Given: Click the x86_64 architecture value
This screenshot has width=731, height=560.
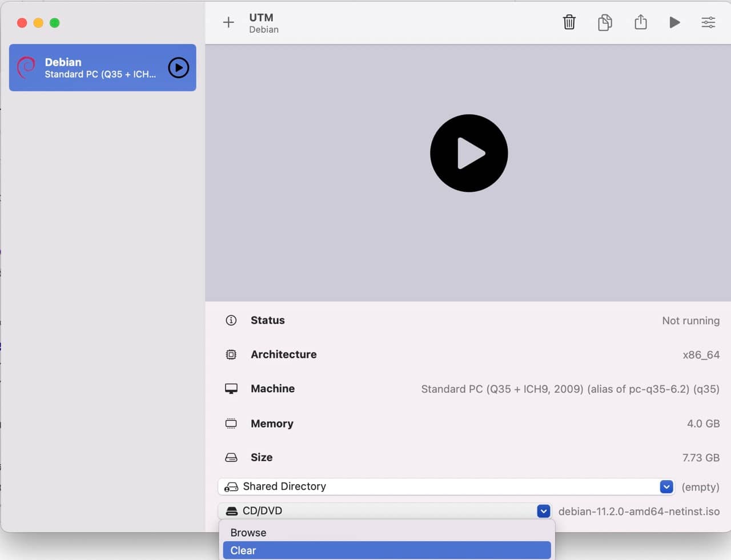Looking at the screenshot, I should point(701,355).
